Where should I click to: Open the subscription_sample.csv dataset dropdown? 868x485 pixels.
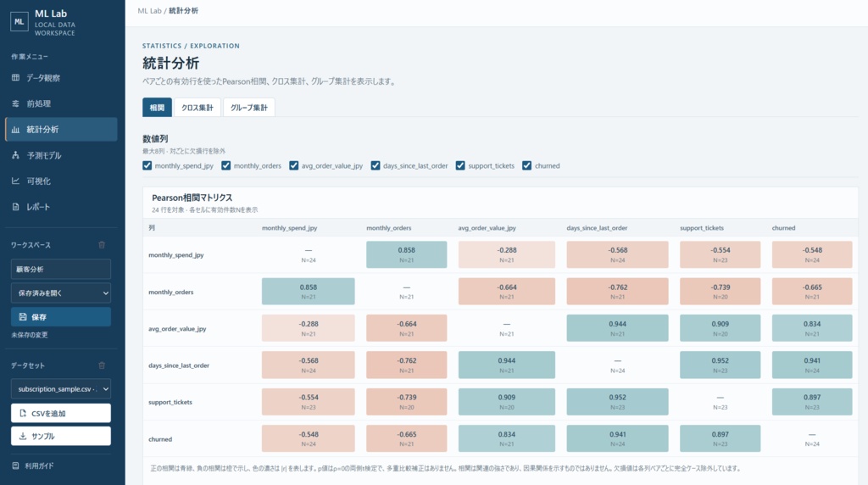click(x=61, y=388)
